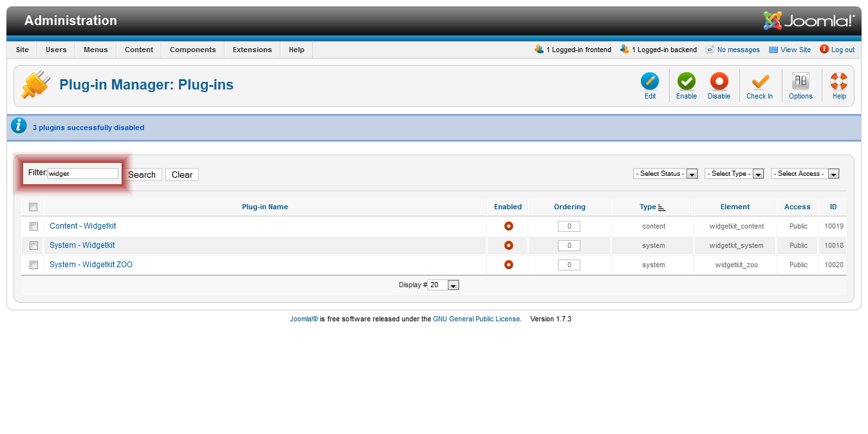Click the Clear filter button
The image size is (868, 434).
(182, 175)
